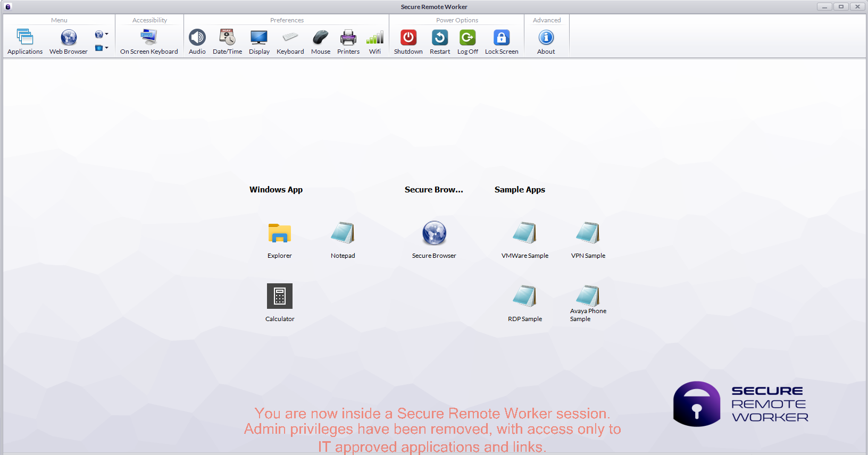The height and width of the screenshot is (455, 868).
Task: Select the Windows App group heading
Action: click(276, 190)
